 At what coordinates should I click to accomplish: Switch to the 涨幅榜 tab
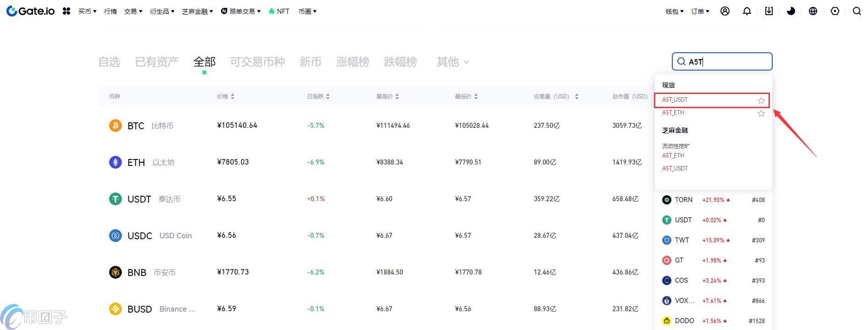click(352, 62)
